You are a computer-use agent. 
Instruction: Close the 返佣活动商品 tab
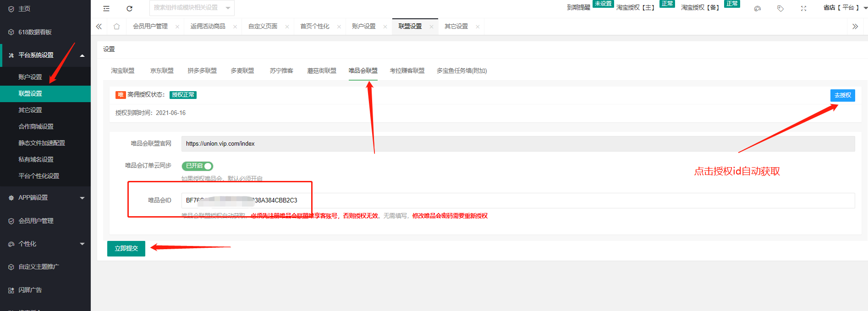[235, 27]
